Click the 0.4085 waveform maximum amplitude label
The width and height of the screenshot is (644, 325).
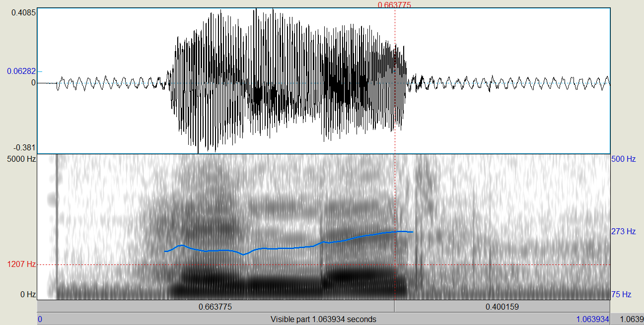[x=23, y=12]
